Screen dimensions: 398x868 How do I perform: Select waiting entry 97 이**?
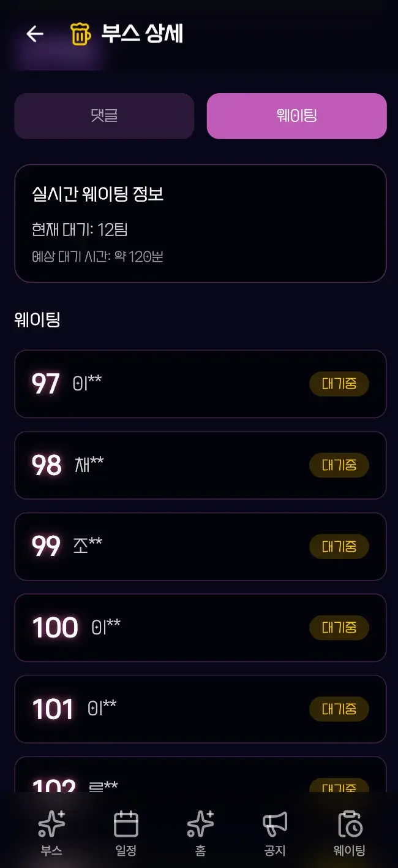tap(184, 384)
